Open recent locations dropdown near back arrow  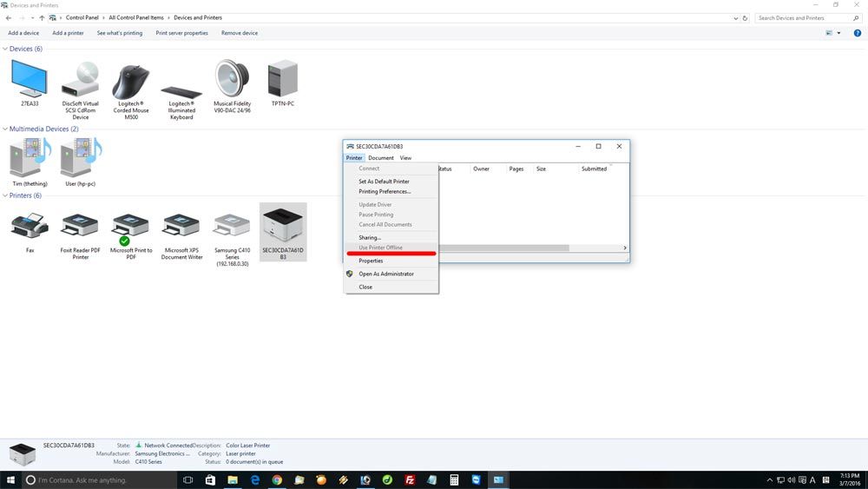33,17
